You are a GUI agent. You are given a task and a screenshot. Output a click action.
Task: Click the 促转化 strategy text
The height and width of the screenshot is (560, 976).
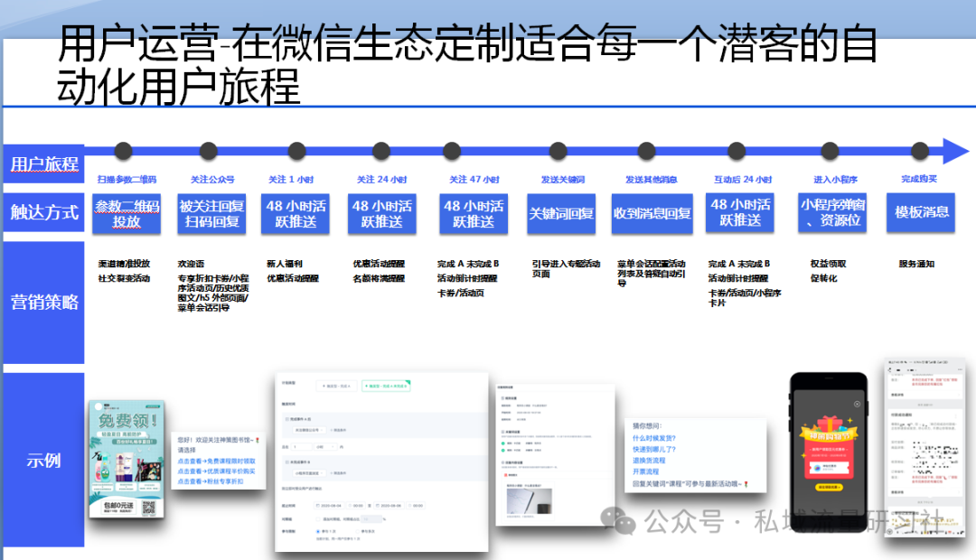click(x=823, y=278)
